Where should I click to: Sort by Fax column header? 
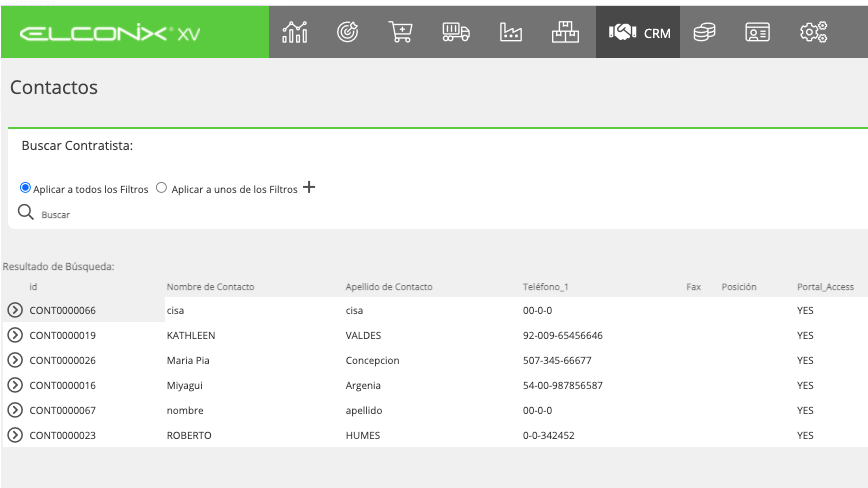pyautogui.click(x=694, y=287)
